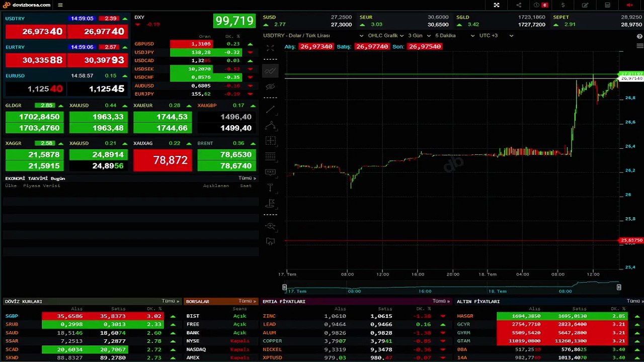Select the SEPET ticker at top
The height and width of the screenshot is (362, 644).
coord(597,21)
